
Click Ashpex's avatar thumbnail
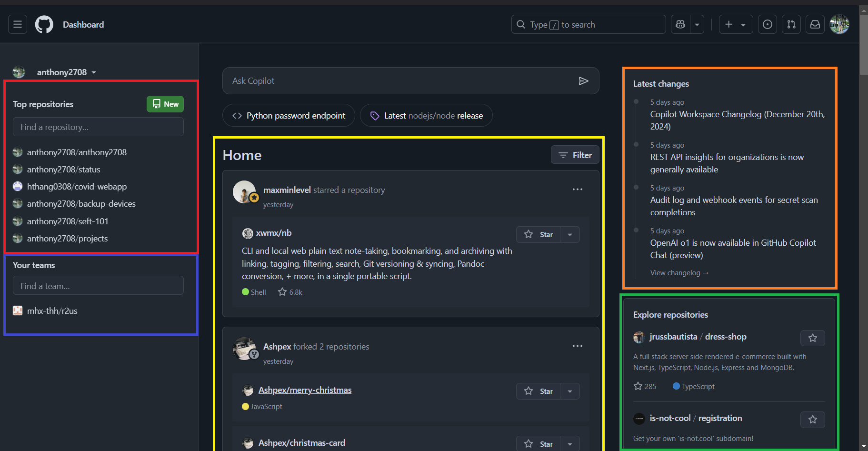point(244,349)
